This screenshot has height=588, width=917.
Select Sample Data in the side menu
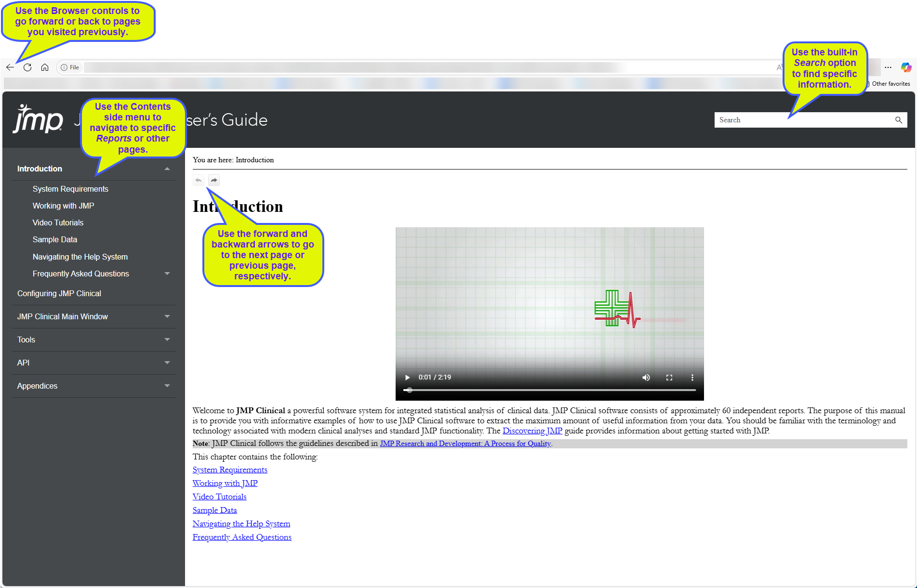tap(55, 239)
